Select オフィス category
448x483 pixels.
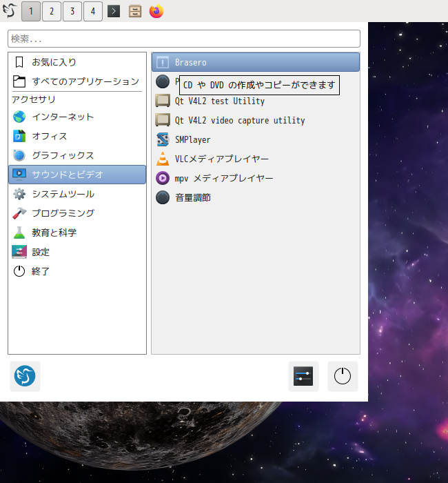(x=77, y=136)
